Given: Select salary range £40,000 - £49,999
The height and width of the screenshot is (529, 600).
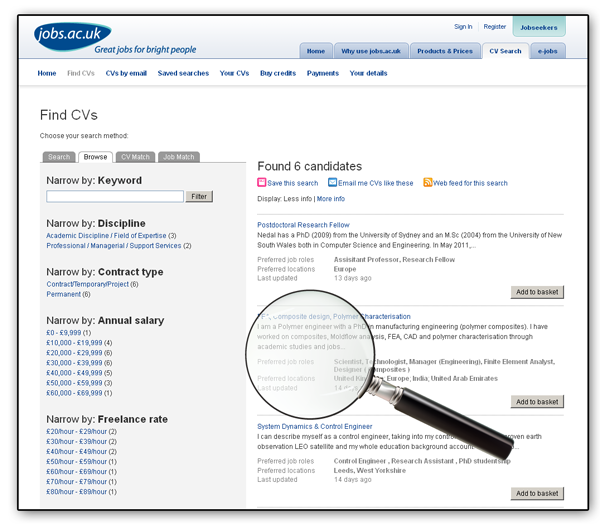Looking at the screenshot, I should [x=74, y=373].
